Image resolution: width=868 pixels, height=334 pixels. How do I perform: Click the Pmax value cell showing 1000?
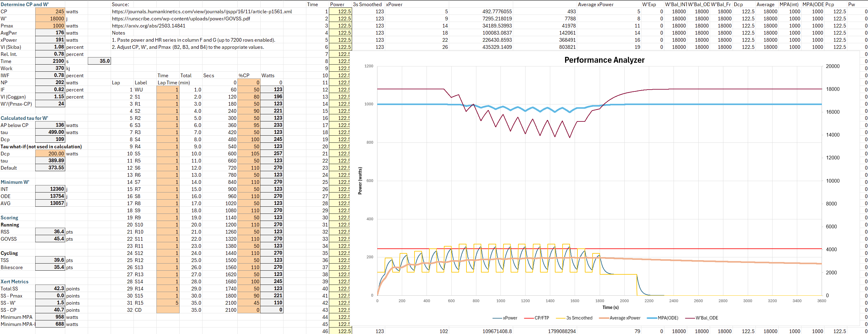[x=50, y=26]
